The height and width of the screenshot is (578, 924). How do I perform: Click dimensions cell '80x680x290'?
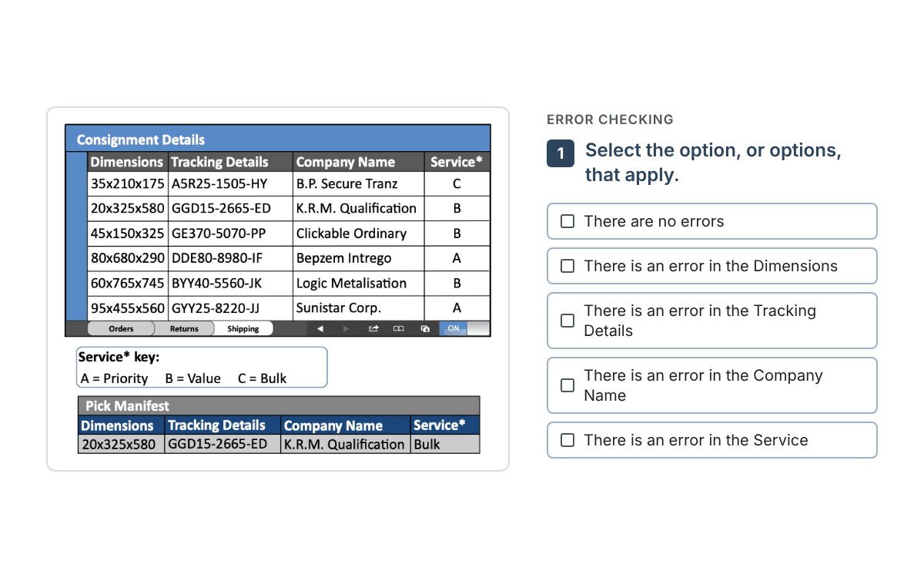128,258
